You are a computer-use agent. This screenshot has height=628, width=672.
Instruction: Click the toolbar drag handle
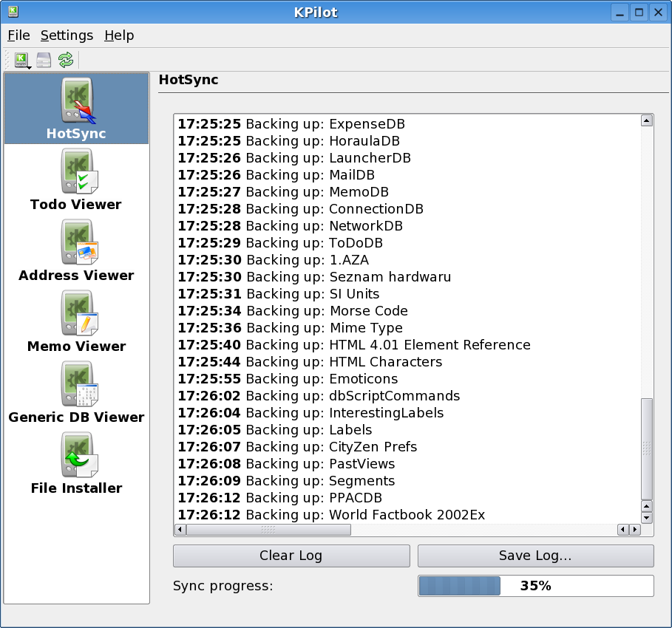7,60
